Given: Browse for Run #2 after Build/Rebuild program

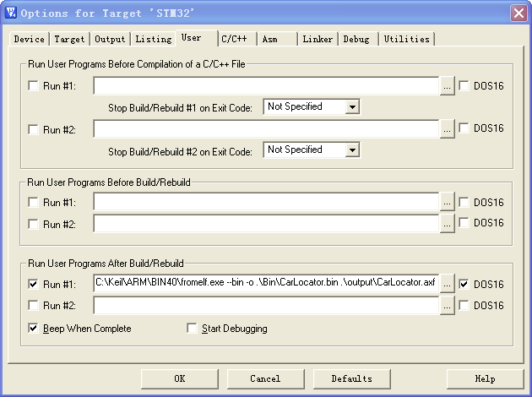Looking at the screenshot, I should tap(448, 306).
